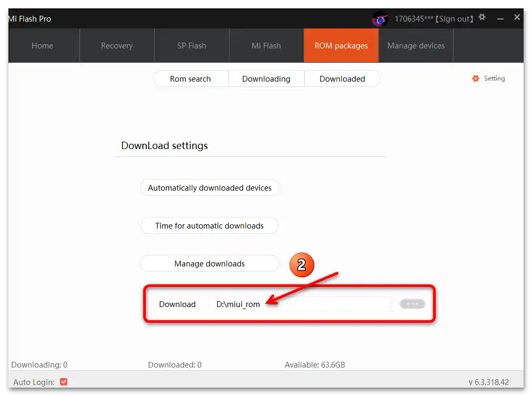Click the Downloading: 0 status text
Viewport: 532px width, 396px height.
pyautogui.click(x=39, y=365)
